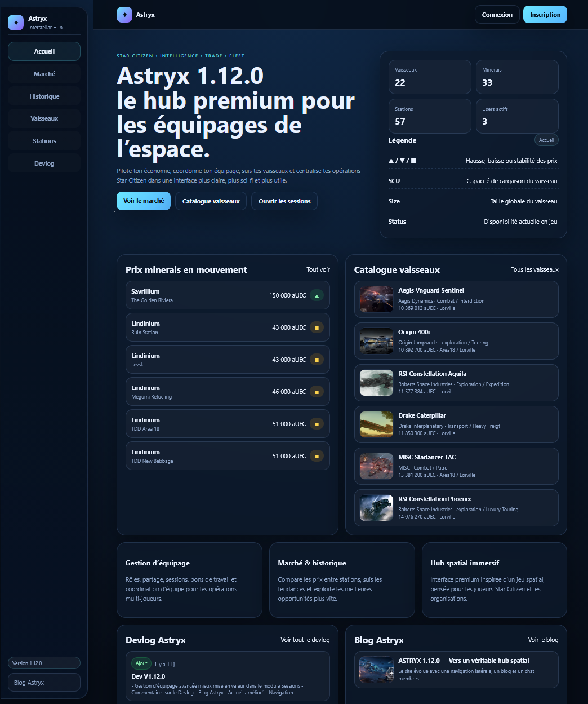The width and height of the screenshot is (588, 704).
Task: Click the Voir le blog link
Action: point(543,640)
